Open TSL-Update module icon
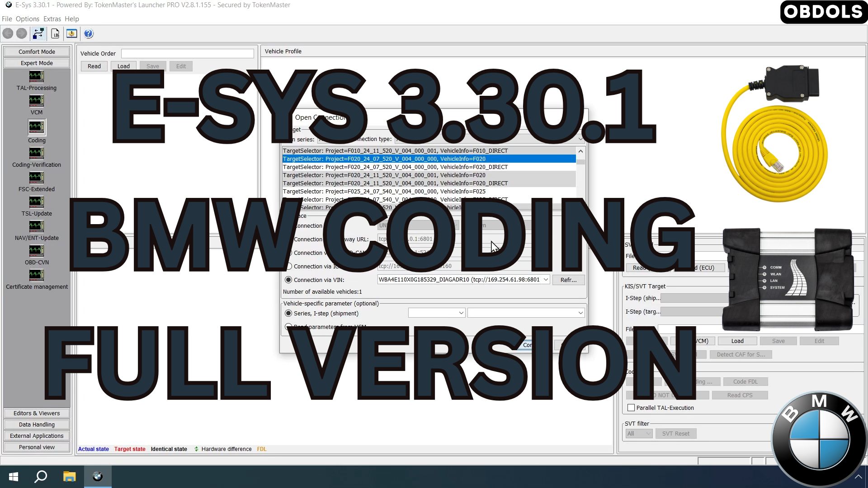868x488 pixels. [37, 202]
